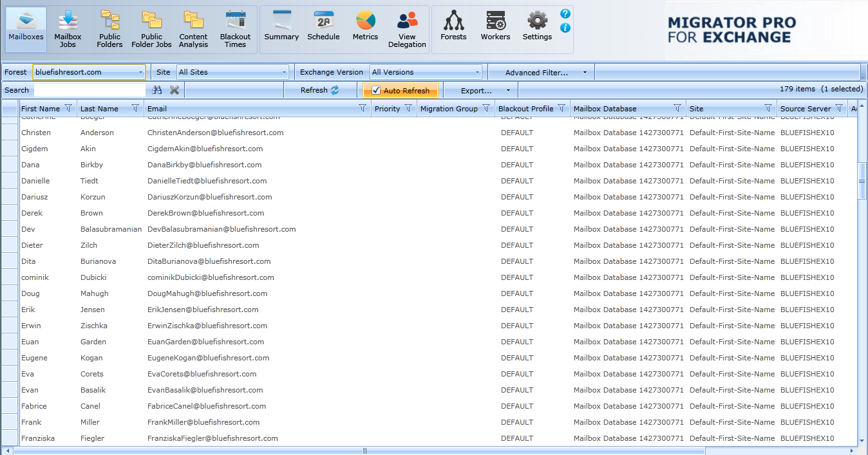This screenshot has width=868, height=455.
Task: Expand the Advanced Filter dropdown
Action: click(585, 73)
